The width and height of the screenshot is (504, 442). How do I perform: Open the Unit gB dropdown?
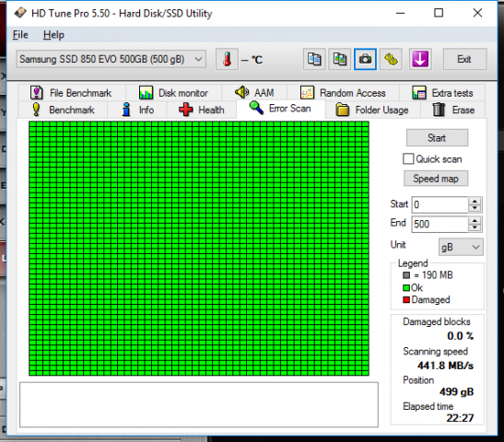[x=461, y=247]
